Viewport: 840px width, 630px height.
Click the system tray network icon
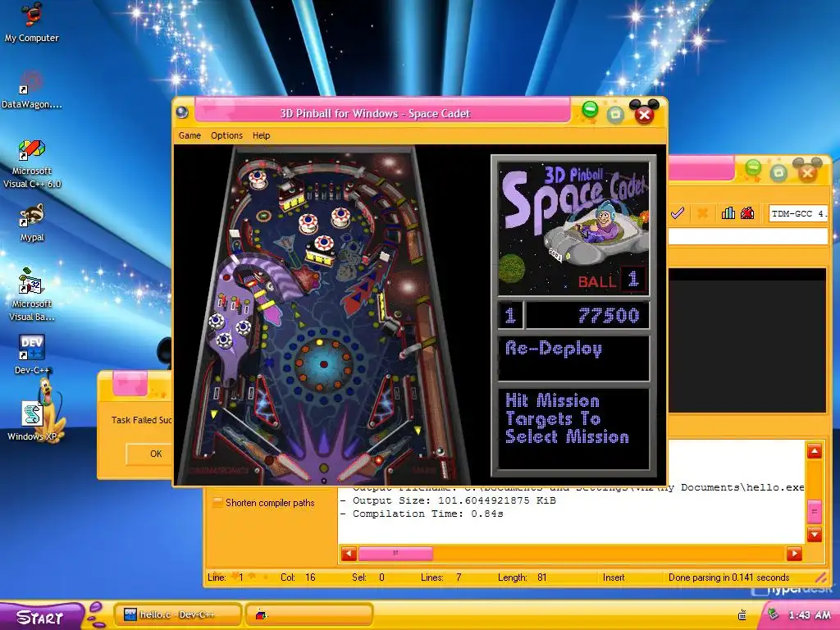coord(742,615)
